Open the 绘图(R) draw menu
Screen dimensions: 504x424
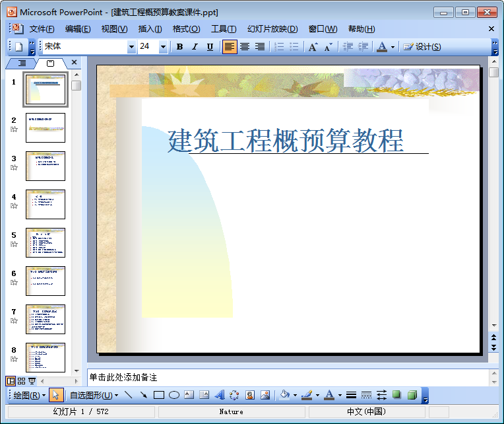point(29,396)
